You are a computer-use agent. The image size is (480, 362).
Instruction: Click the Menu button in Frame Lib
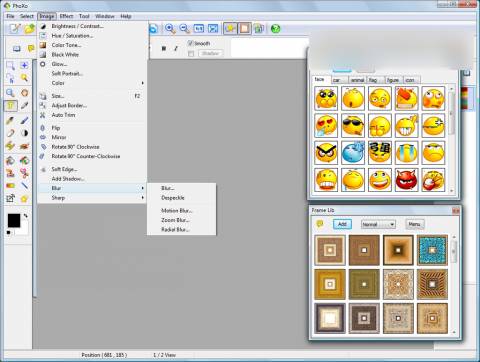(x=415, y=224)
